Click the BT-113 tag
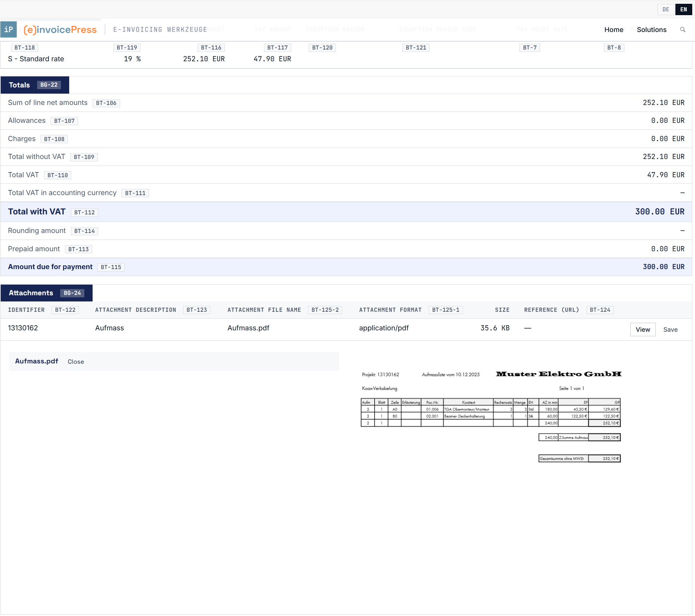695x616 pixels. [78, 249]
